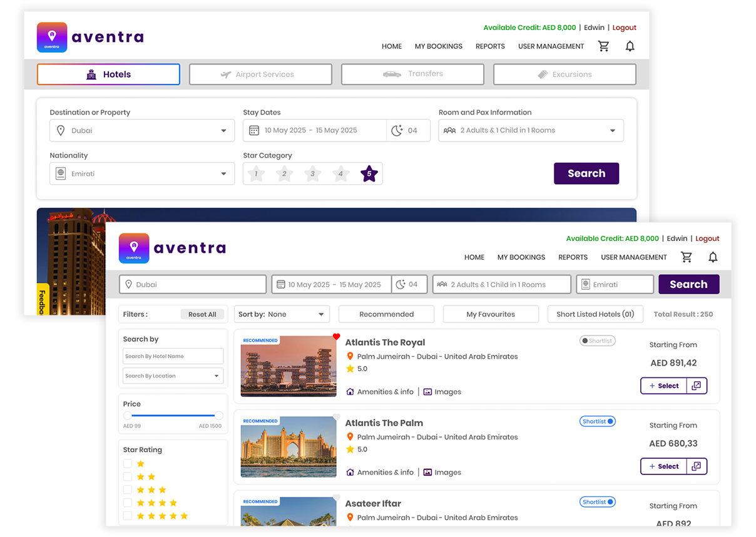Click the favourite heart on Atlantis The Palm
Viewport: 756px width, 537px height.
[x=336, y=417]
